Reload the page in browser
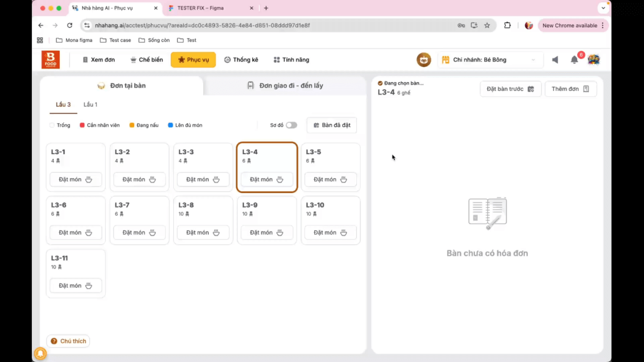Screen dimensions: 644x362 coord(70,25)
